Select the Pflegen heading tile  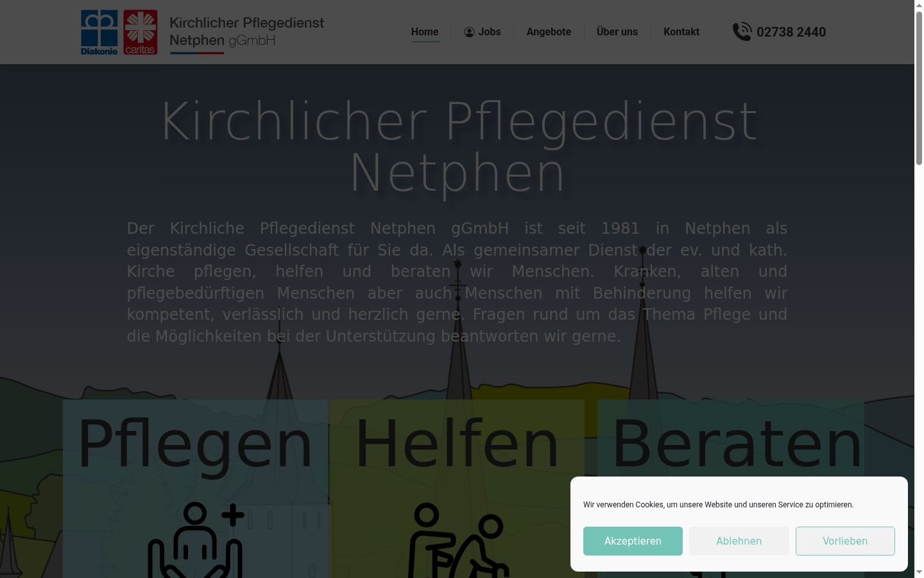[x=195, y=444]
